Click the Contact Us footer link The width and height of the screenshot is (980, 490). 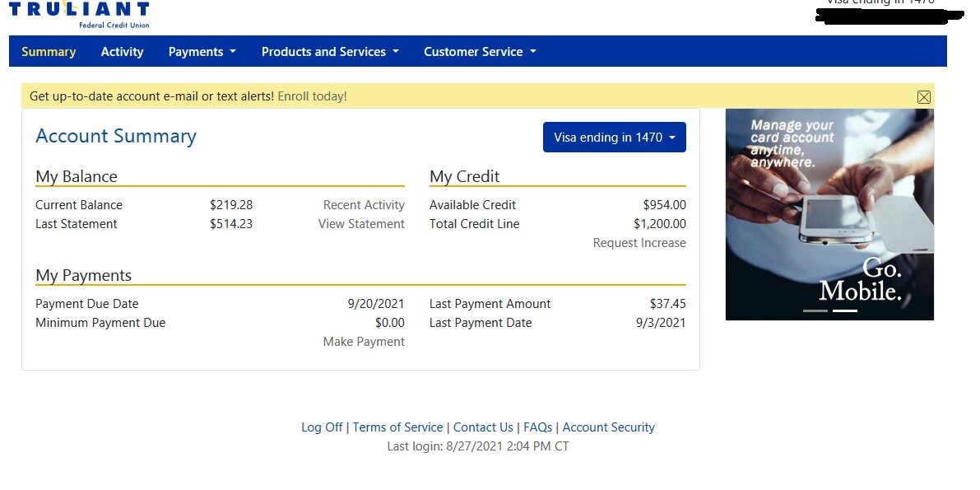pos(483,427)
